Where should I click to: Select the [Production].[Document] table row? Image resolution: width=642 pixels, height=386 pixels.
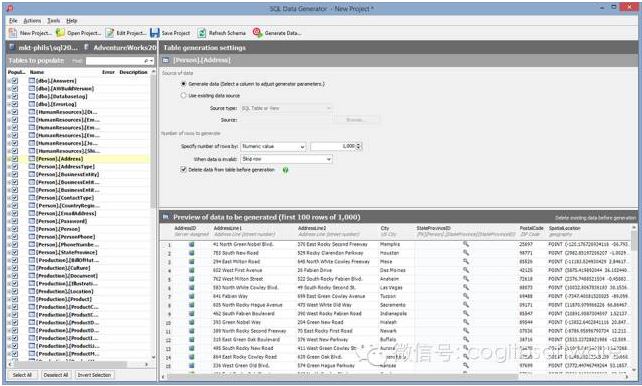tap(79, 275)
